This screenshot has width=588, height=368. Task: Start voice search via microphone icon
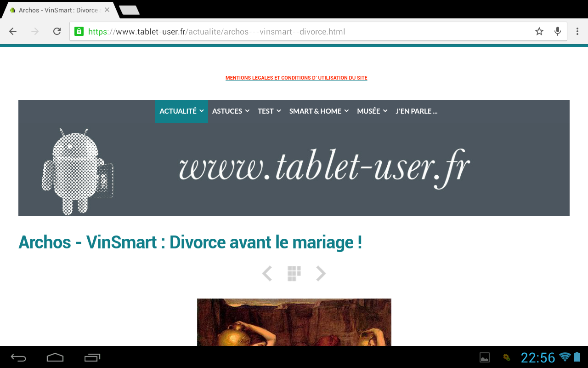[558, 31]
